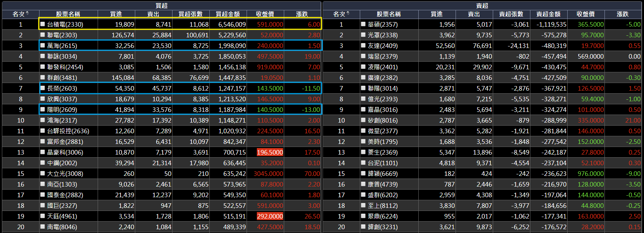Open stock 聯陽(3014)
The height and width of the screenshot is (233, 644).
[x=383, y=88]
